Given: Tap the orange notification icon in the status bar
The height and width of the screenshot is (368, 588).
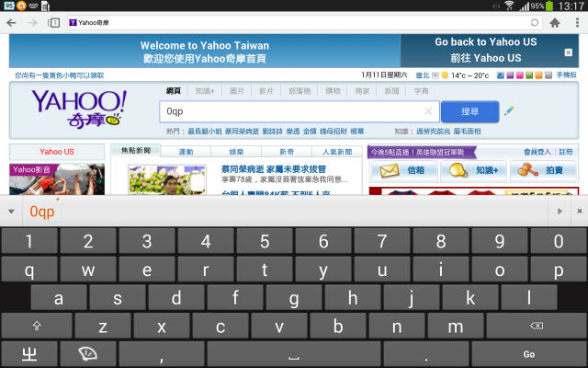Looking at the screenshot, I should pyautogui.click(x=21, y=6).
